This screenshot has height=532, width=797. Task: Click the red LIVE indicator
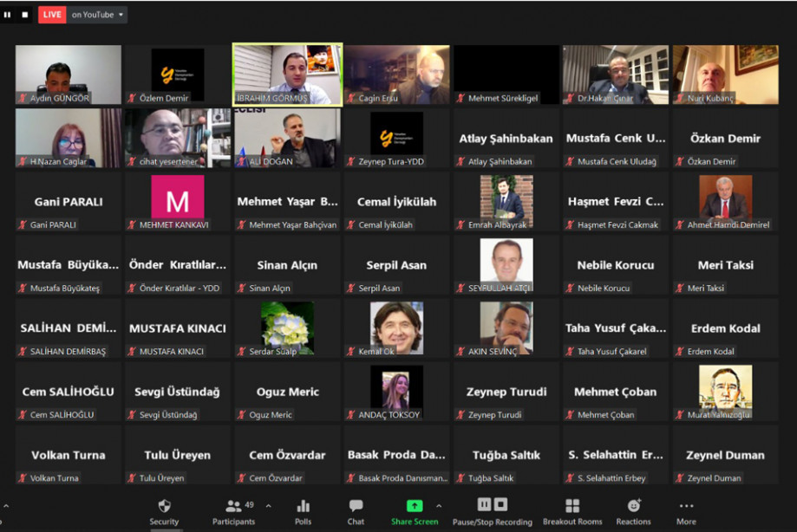52,15
